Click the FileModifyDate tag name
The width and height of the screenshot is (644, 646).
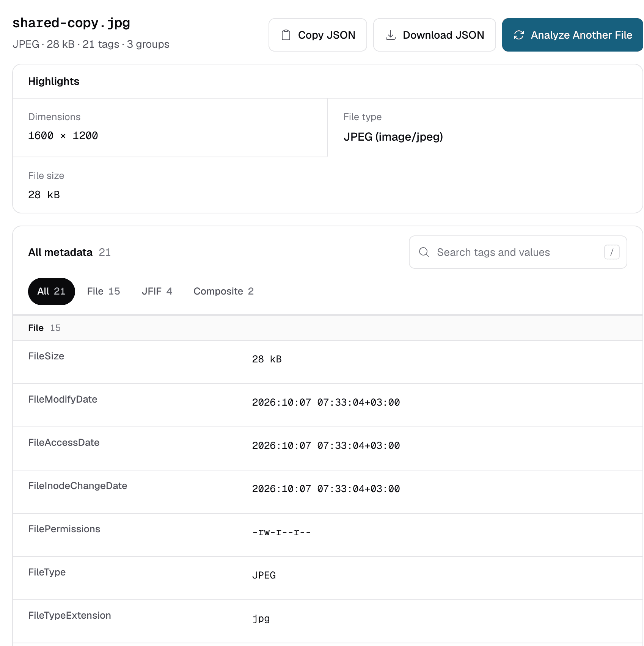tap(63, 399)
